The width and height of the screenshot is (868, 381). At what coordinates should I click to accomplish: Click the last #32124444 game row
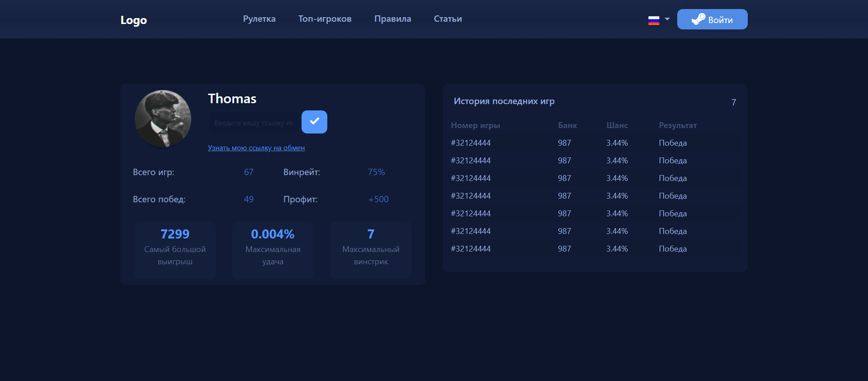coord(595,249)
